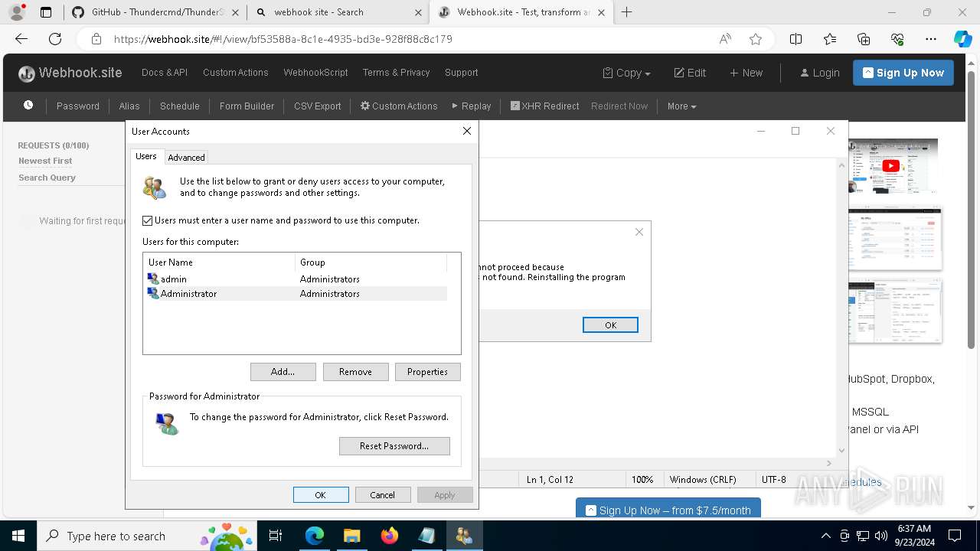
Task: Click the New button
Action: (746, 73)
